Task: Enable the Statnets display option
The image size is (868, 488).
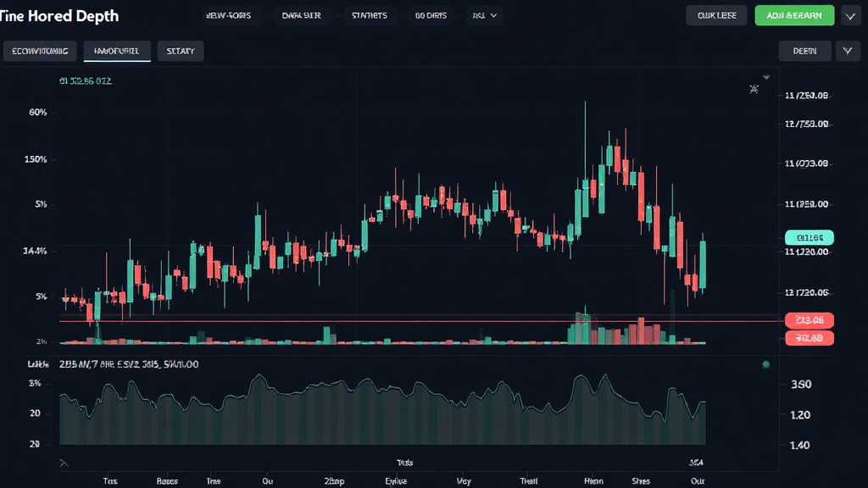Action: click(369, 14)
